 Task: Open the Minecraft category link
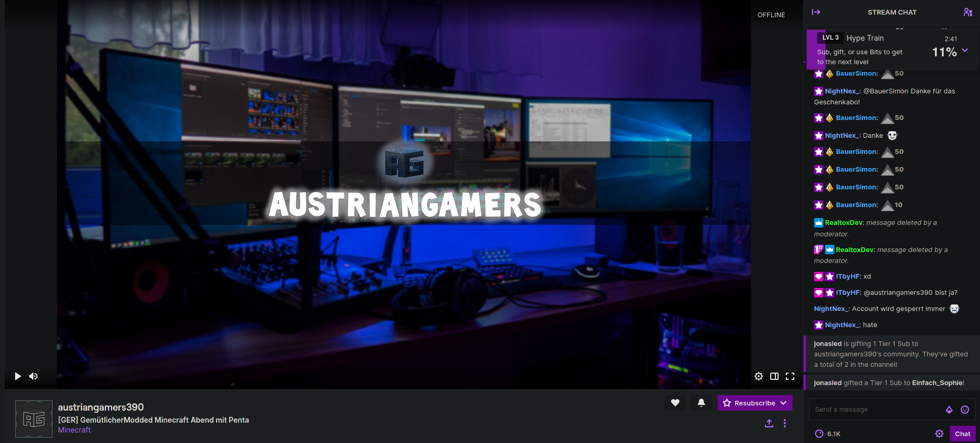74,430
